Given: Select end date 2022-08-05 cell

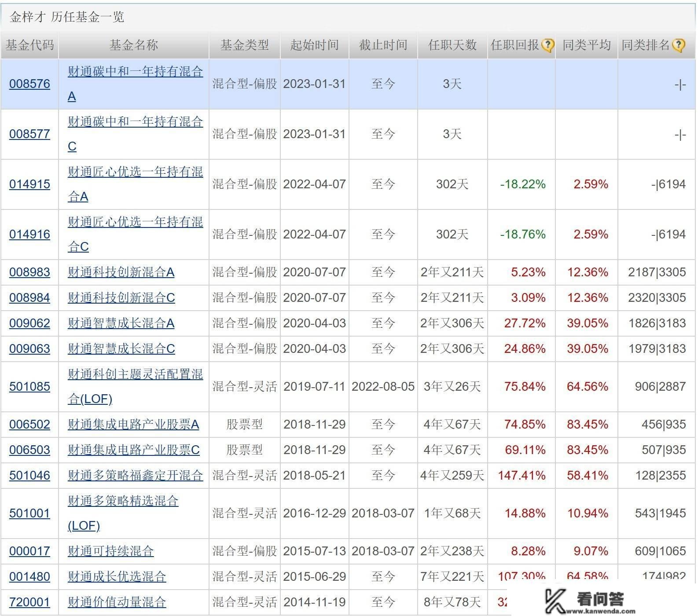Looking at the screenshot, I should coord(383,386).
